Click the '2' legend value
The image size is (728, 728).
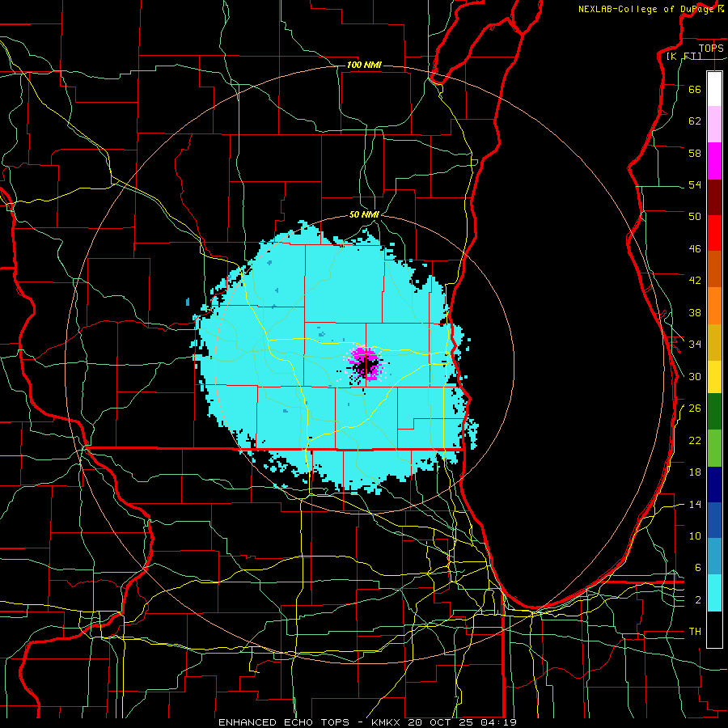pyautogui.click(x=698, y=600)
